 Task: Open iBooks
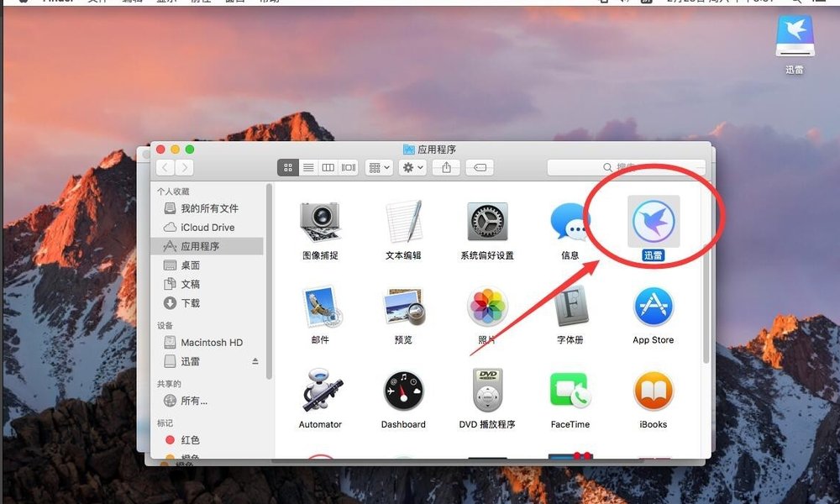click(653, 391)
